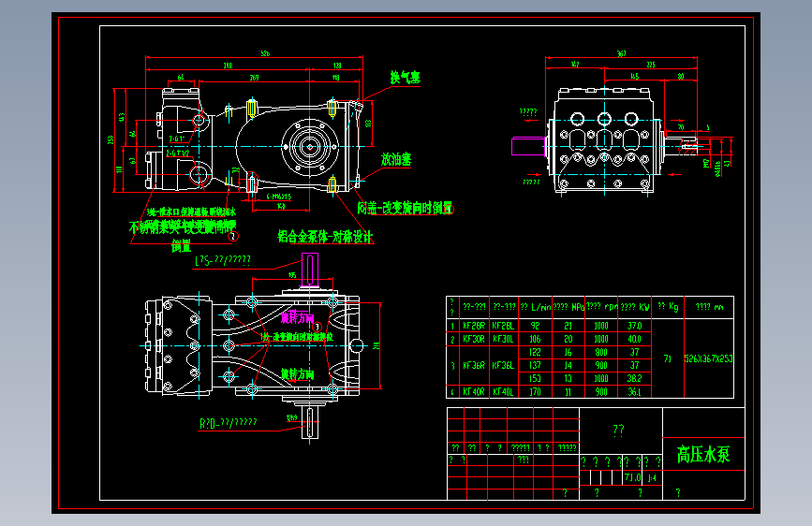
Task: Click table cell KF40L
Action: [503, 392]
